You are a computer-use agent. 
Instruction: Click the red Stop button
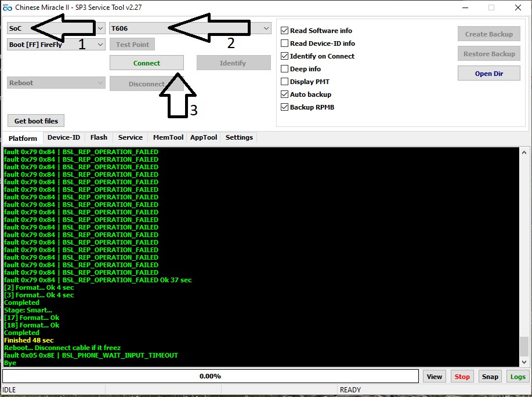462,376
